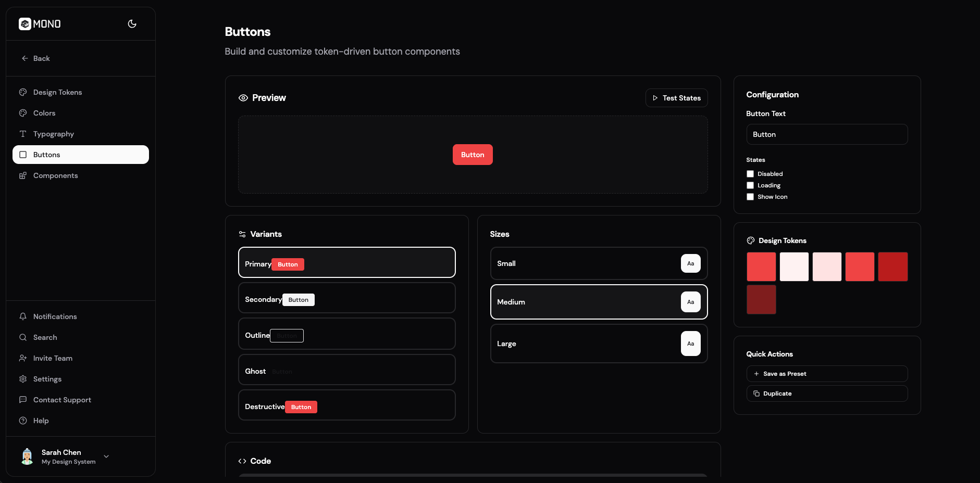Screen dimensions: 980x483
Task: Click the MONO logo icon
Action: click(25, 24)
